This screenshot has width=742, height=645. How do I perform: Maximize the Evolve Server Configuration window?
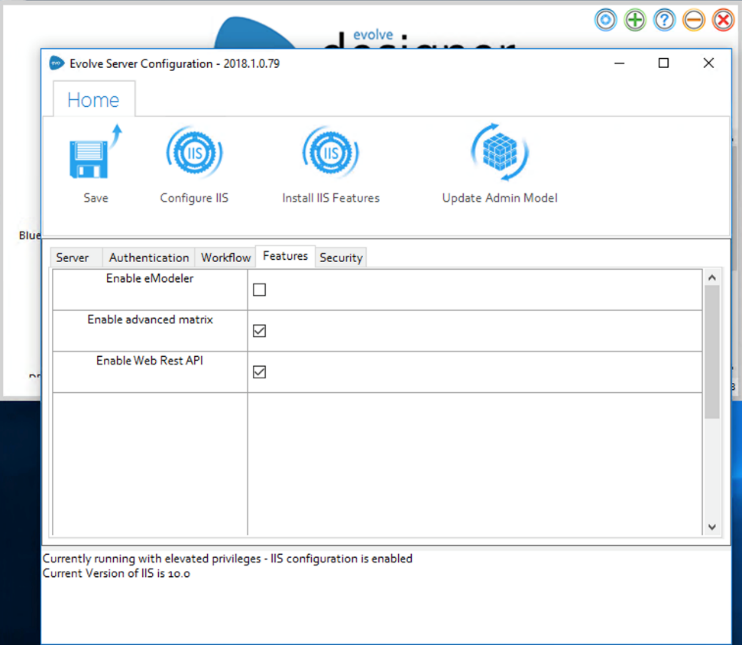click(663, 63)
